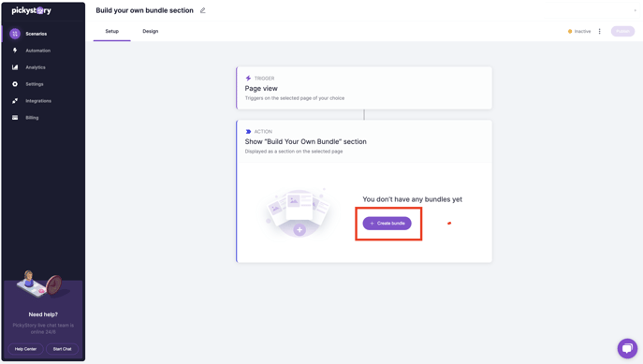
Task: Open the Help Center button
Action: [x=25, y=349]
